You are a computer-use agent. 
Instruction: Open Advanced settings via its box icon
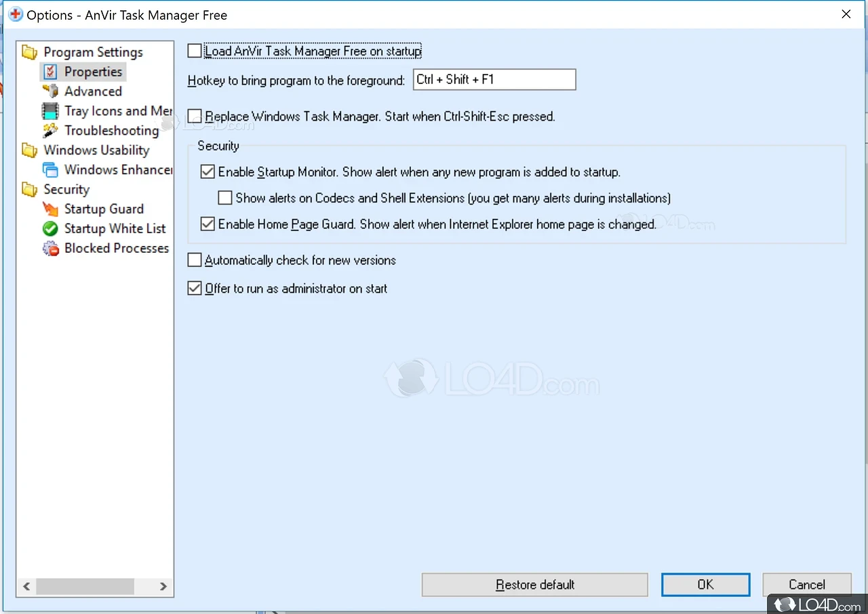tap(50, 91)
